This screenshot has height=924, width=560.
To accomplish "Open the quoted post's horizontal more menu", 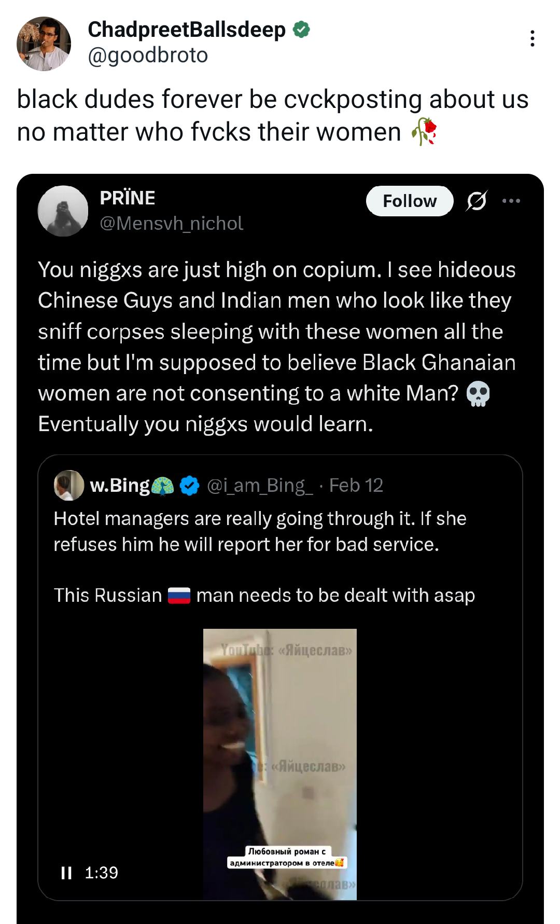I will pyautogui.click(x=511, y=201).
